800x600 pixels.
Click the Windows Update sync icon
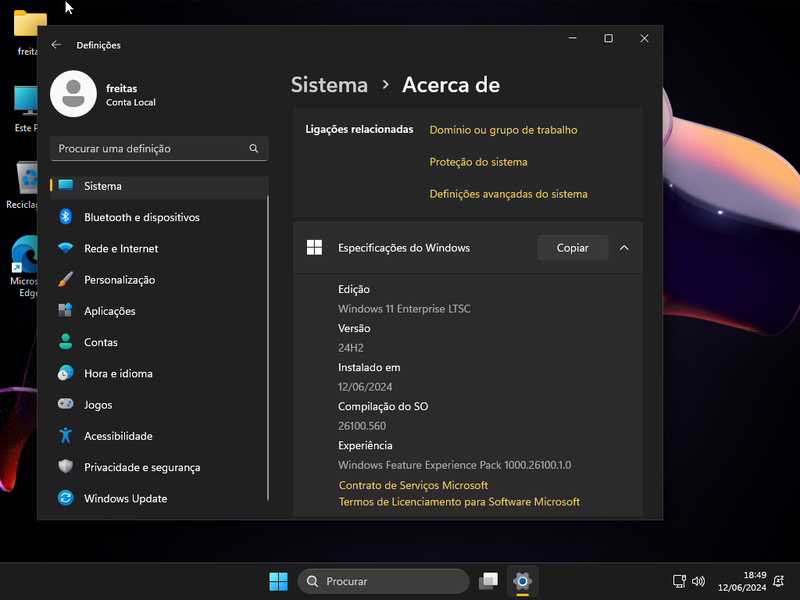pos(65,498)
